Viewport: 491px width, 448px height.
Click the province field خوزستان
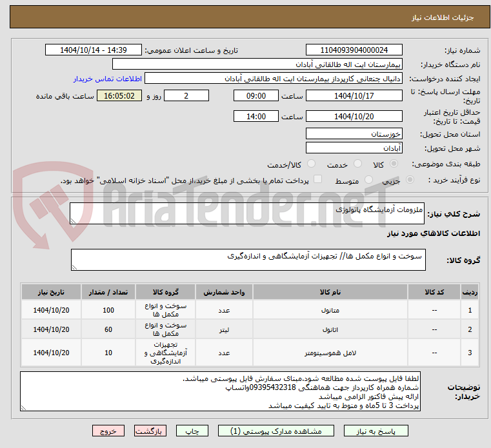point(354,134)
